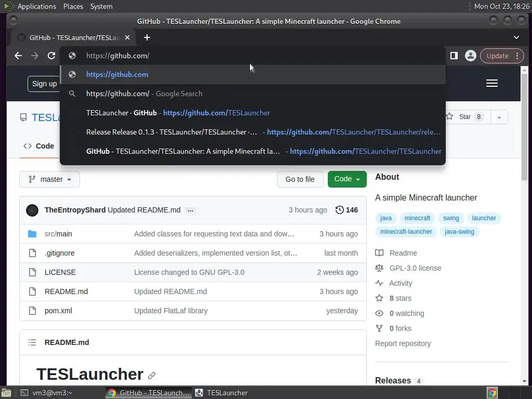The height and width of the screenshot is (399, 532).
Task: Click the Sign up button
Action: click(45, 84)
